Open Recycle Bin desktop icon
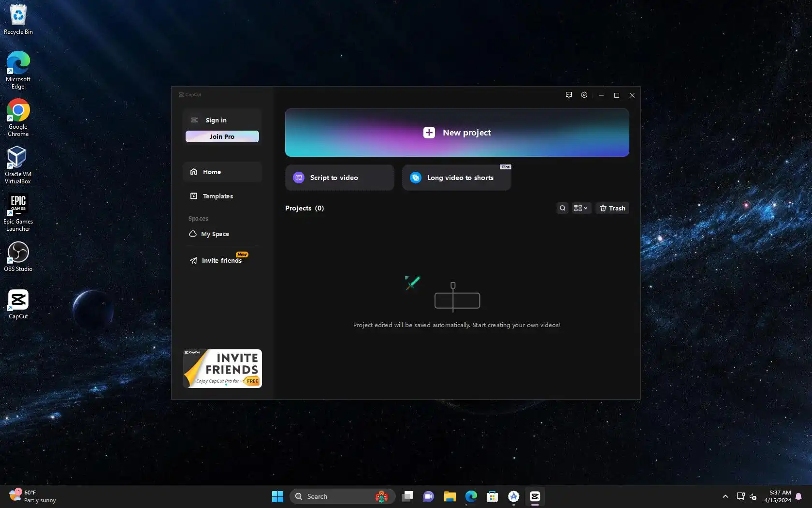Image resolution: width=812 pixels, height=508 pixels. click(x=18, y=20)
